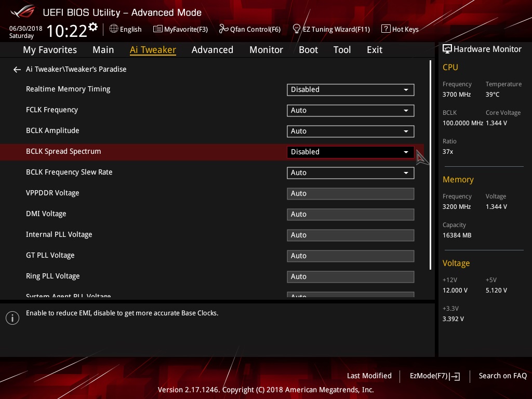Click the memory capacity 16384 MB value
The height and width of the screenshot is (399, 532).
coord(457,235)
